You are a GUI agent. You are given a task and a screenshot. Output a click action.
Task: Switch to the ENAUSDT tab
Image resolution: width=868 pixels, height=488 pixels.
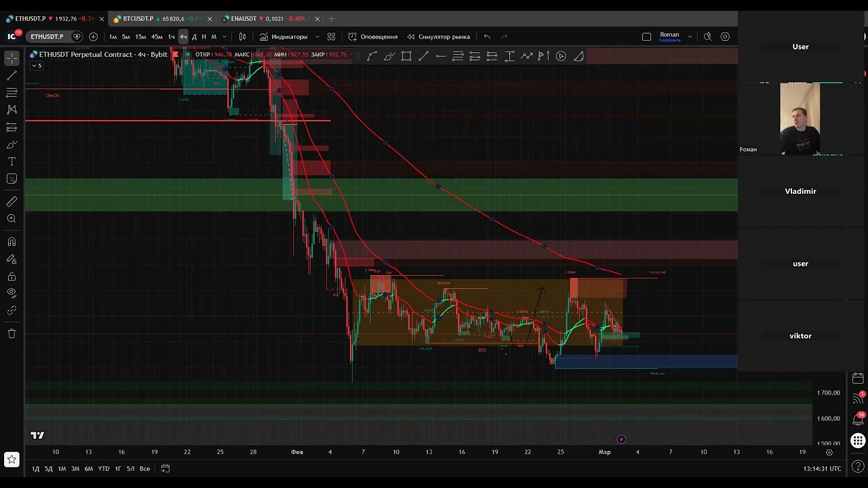[x=271, y=19]
